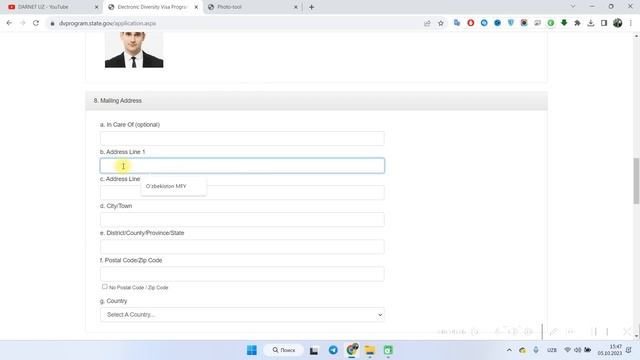Go back to the previous page
The image size is (640, 360).
[x=9, y=23]
